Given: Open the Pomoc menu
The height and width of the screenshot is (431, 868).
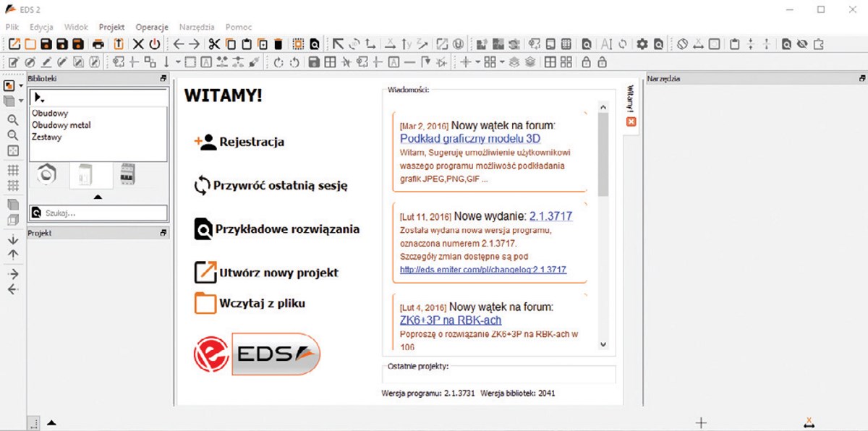Looking at the screenshot, I should tap(239, 27).
